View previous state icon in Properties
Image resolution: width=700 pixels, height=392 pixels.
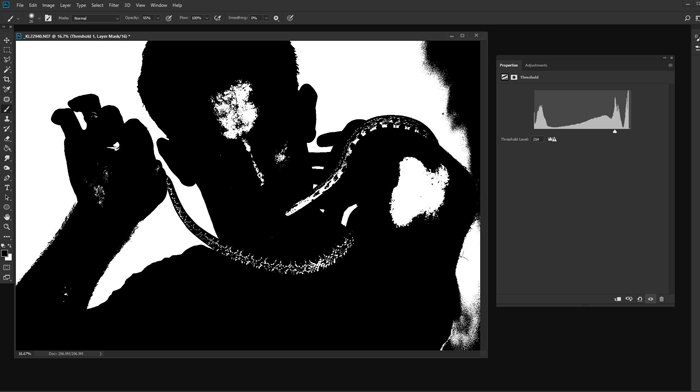pos(629,299)
